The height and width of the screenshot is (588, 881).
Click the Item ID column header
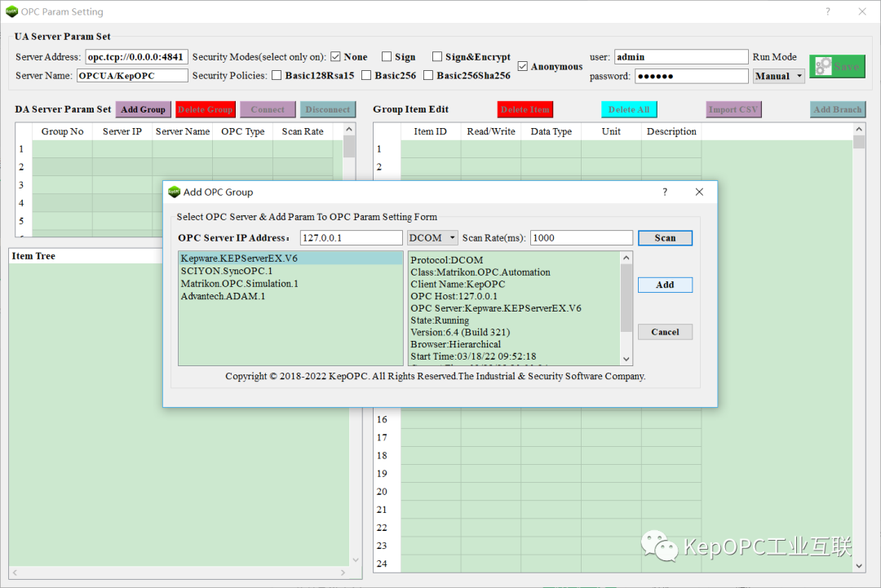pyautogui.click(x=431, y=131)
